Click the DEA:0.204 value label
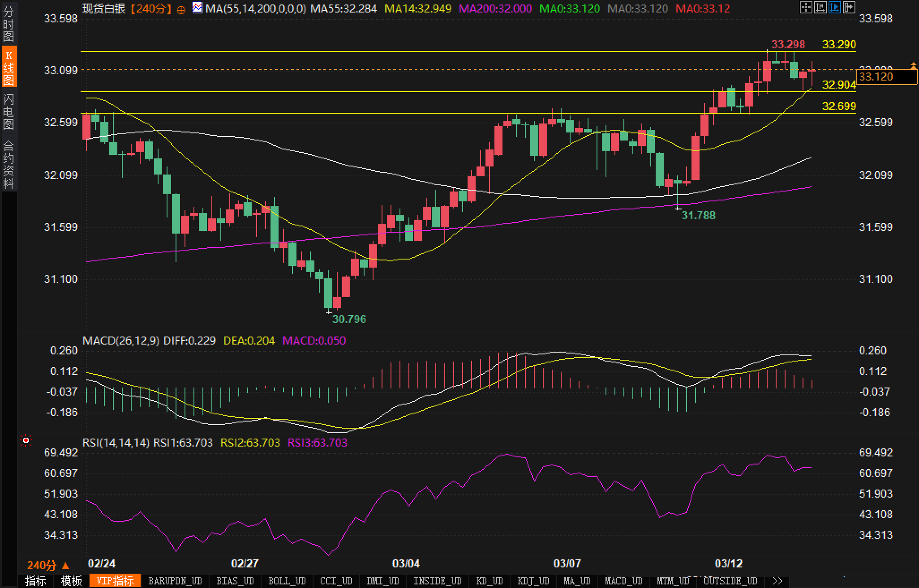This screenshot has height=588, width=919. [x=249, y=341]
